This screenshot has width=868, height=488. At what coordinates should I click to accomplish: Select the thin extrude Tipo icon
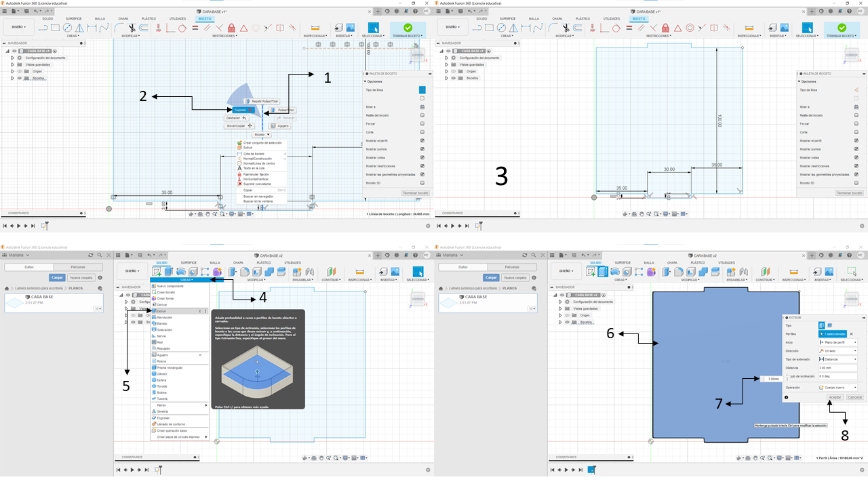[828, 326]
